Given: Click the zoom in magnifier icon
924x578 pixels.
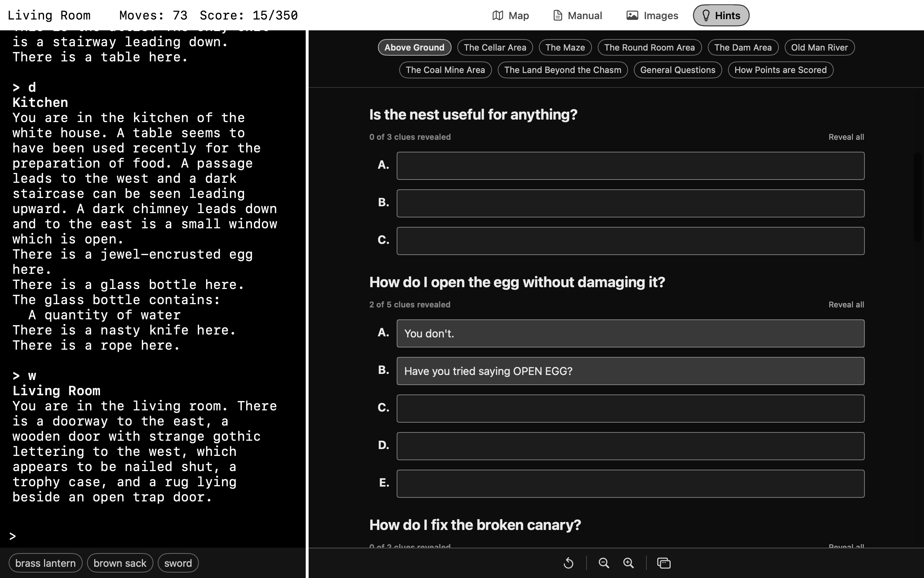Looking at the screenshot, I should (x=628, y=563).
